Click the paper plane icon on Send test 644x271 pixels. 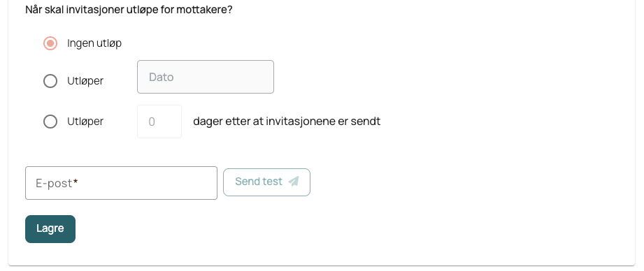tap(294, 181)
